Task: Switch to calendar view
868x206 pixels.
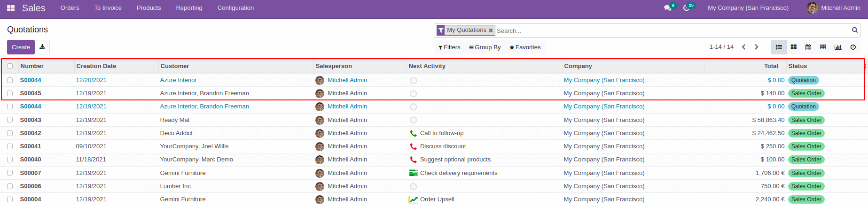Action: tap(808, 47)
